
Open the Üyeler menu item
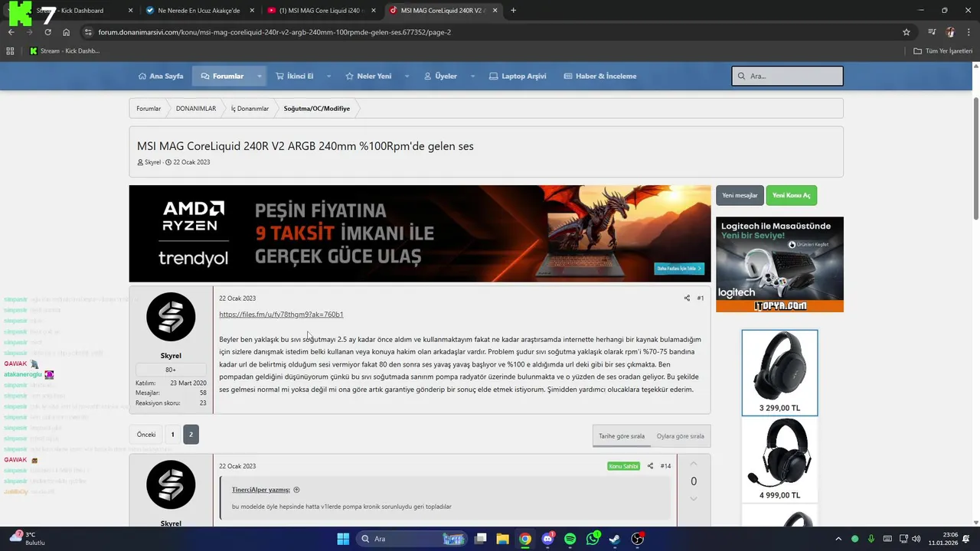[x=440, y=77]
